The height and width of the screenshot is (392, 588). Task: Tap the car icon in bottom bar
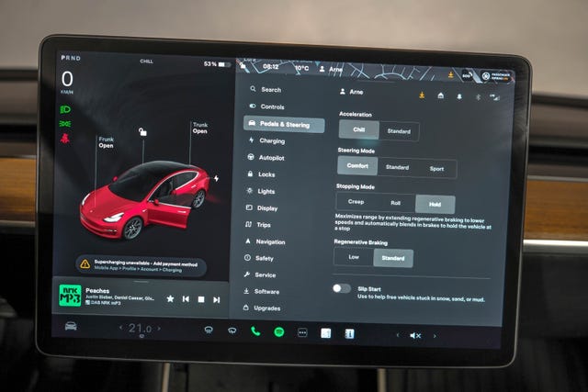[71, 326]
